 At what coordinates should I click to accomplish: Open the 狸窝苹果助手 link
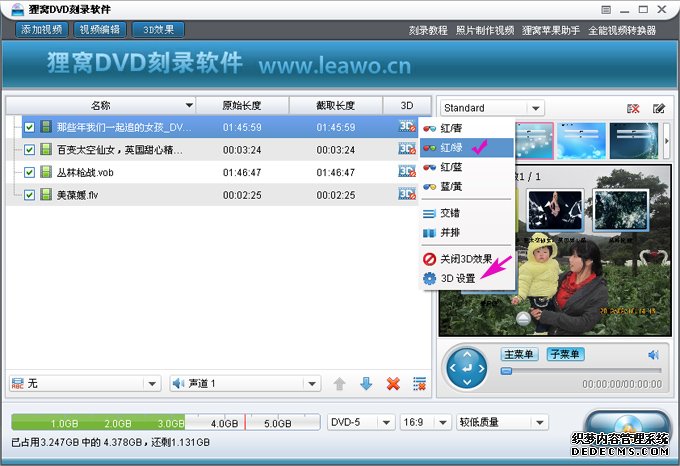(x=551, y=30)
